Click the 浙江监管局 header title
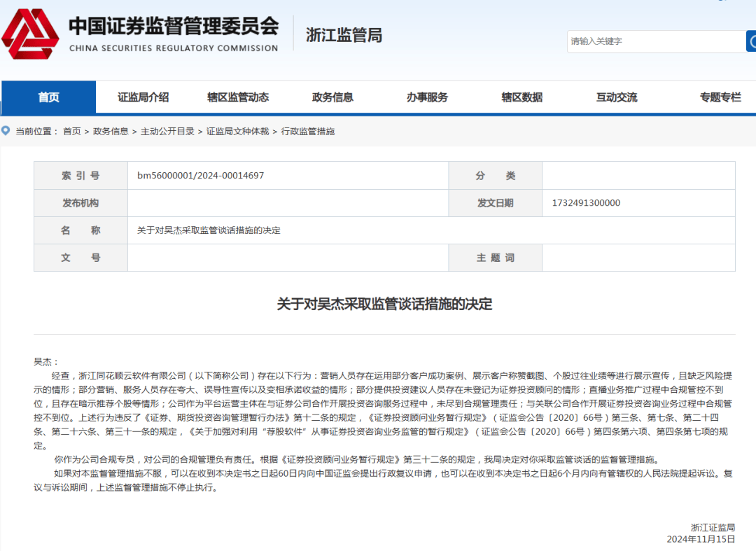This screenshot has width=756, height=551. [x=344, y=35]
